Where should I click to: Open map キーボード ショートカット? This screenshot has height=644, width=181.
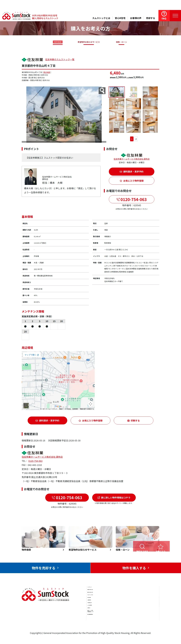click(x=49, y=409)
